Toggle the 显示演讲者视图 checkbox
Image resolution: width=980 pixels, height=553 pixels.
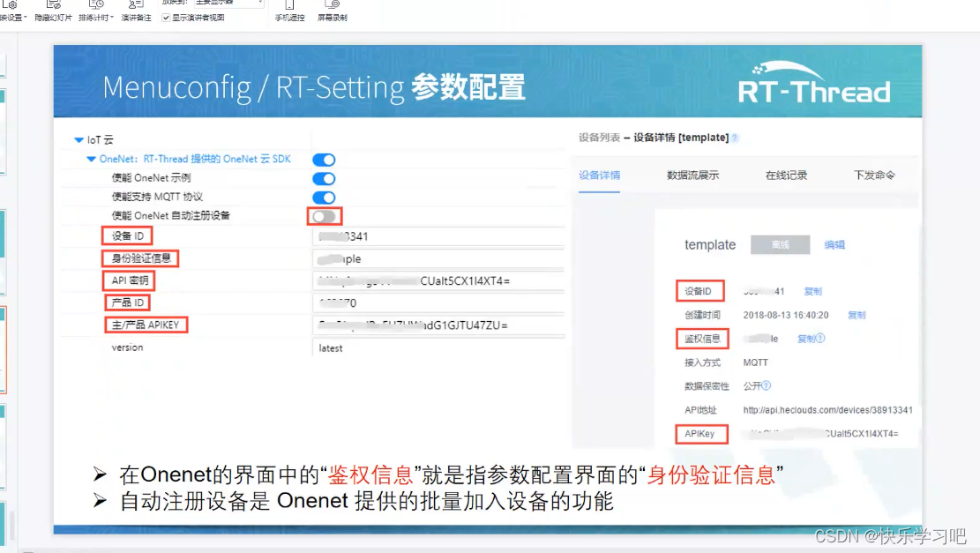[x=166, y=18]
